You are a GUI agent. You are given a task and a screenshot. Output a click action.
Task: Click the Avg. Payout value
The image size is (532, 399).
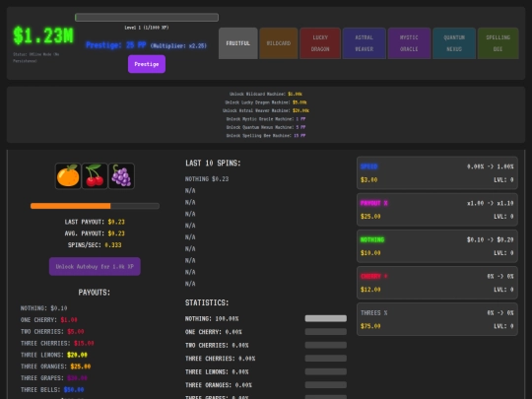[116, 233]
